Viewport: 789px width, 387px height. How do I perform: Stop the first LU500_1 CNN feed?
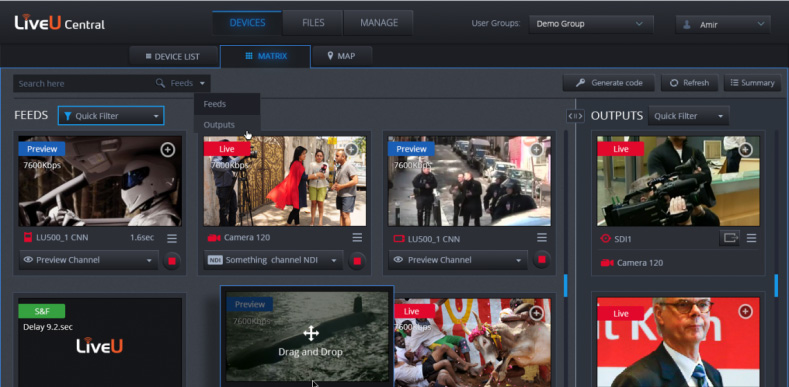point(172,261)
